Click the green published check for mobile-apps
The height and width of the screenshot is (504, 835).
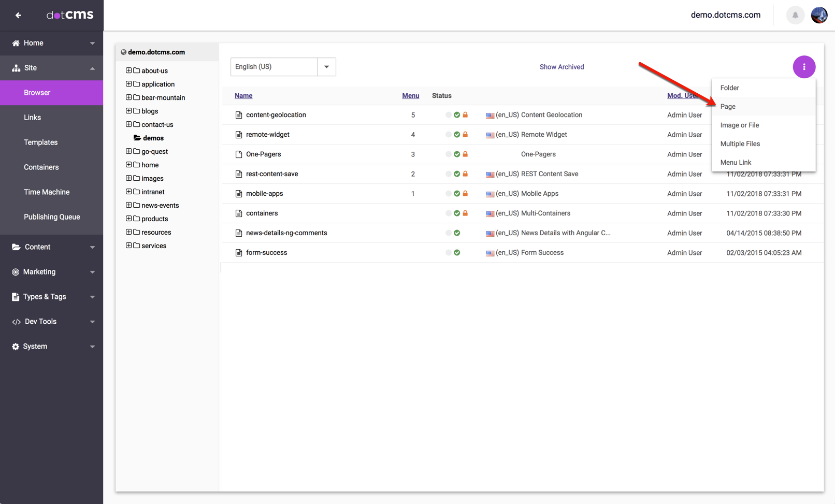457,194
